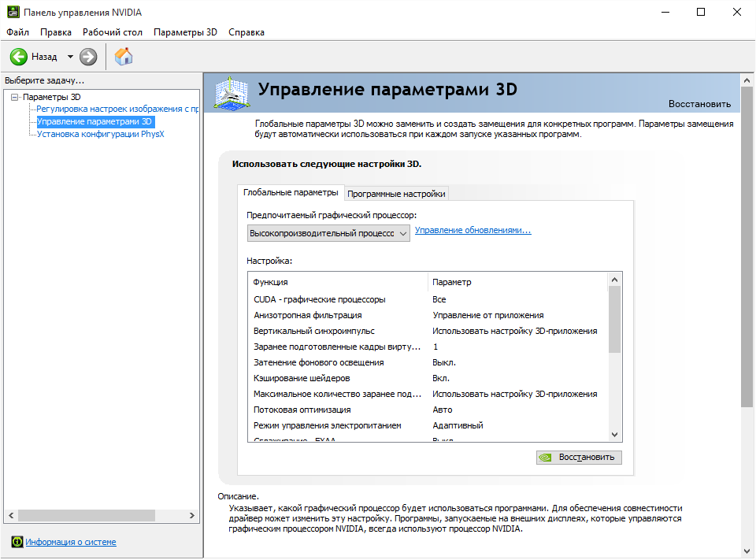The width and height of the screenshot is (756, 560).
Task: Open the Back history dropdown arrow
Action: coord(70,57)
